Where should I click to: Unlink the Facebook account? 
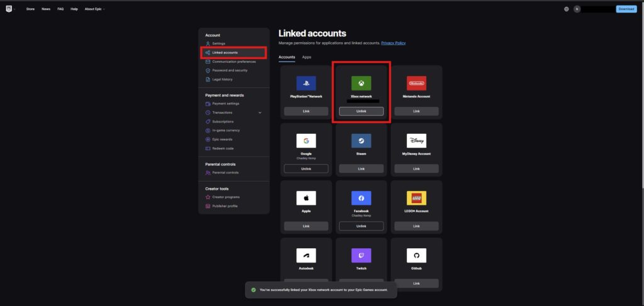[361, 226]
